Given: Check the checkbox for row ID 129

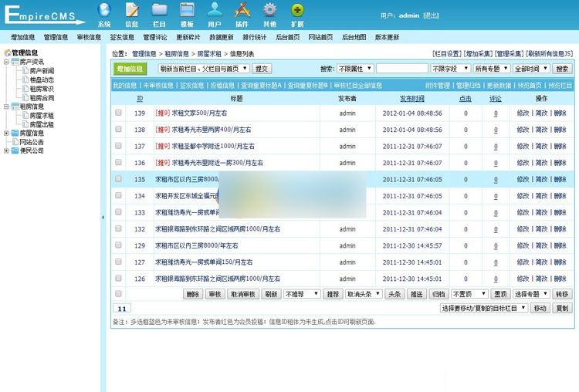Looking at the screenshot, I should pos(118,245).
